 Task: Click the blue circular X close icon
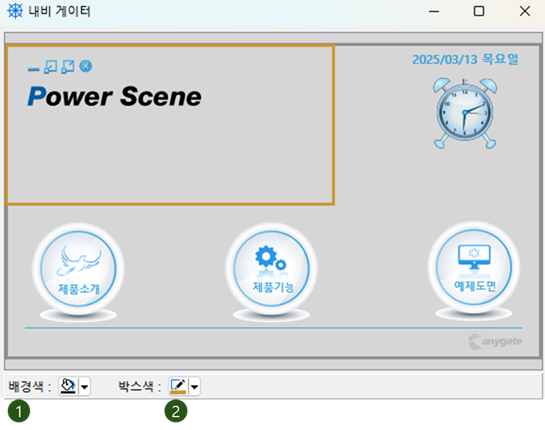coord(86,66)
